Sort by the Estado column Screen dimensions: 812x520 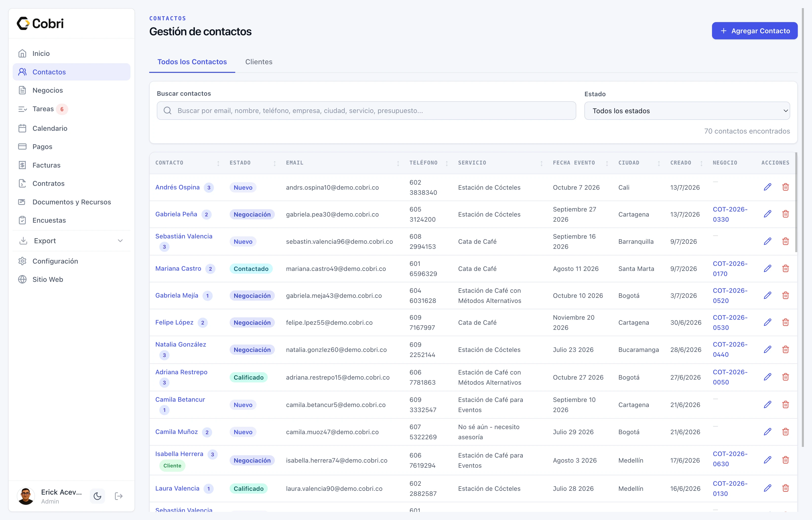(275, 163)
